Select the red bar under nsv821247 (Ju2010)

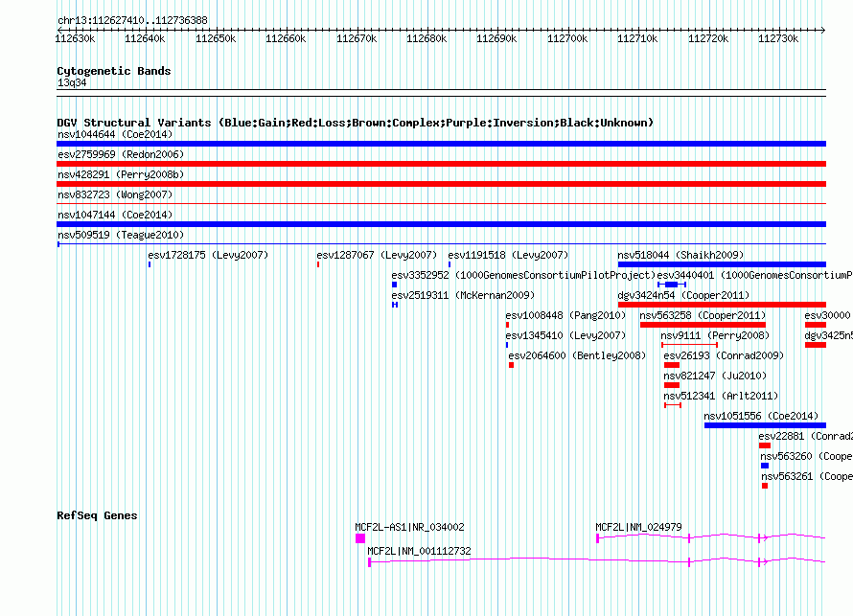[672, 385]
